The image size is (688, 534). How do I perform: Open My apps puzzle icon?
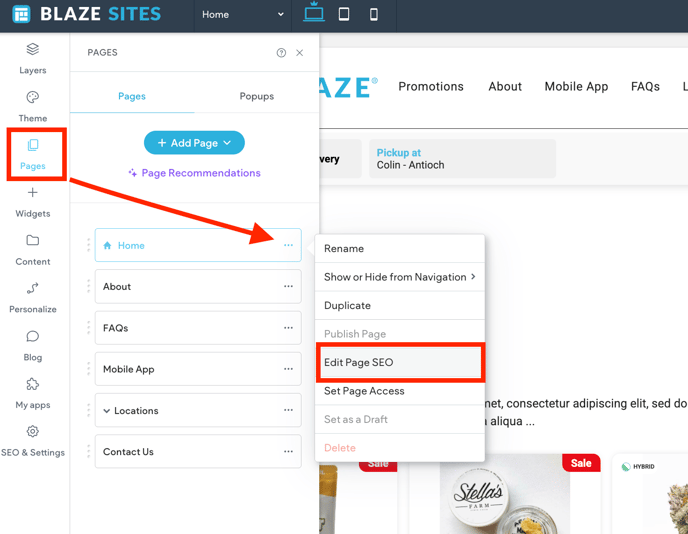pos(33,385)
